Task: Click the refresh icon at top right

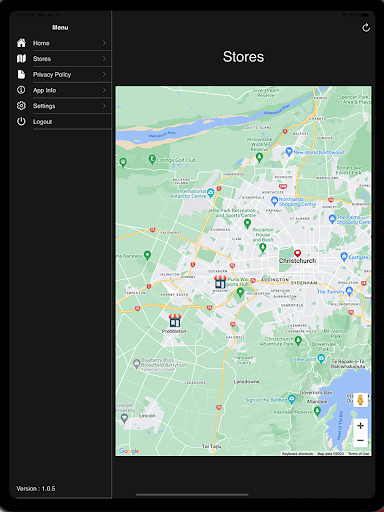Action: coord(366,28)
